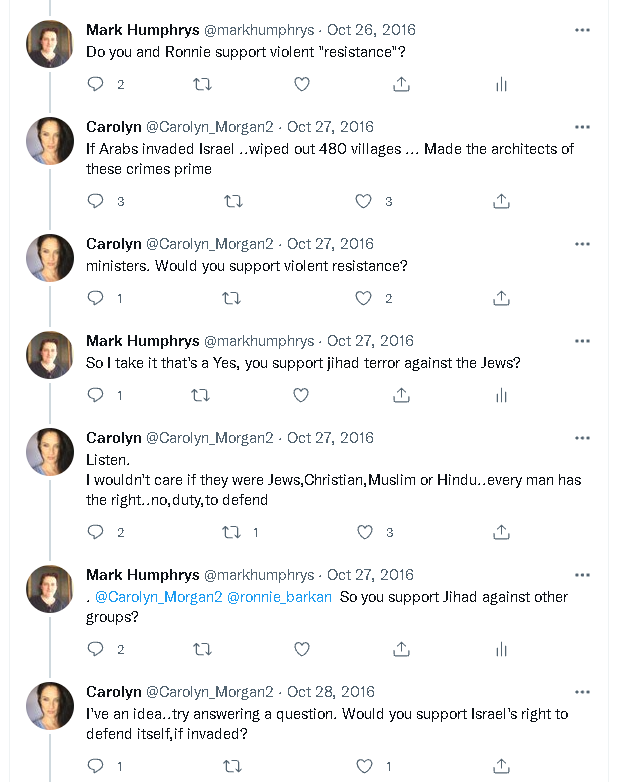The image size is (619, 782).
Task: Reply to Mark's violent "resistance" tweet
Action: (x=96, y=85)
